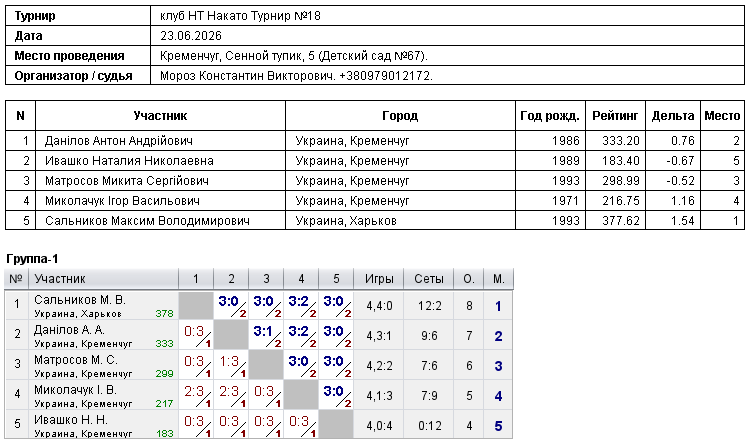Click rating value '216.75'
This screenshot has width=750, height=444.
coord(620,201)
